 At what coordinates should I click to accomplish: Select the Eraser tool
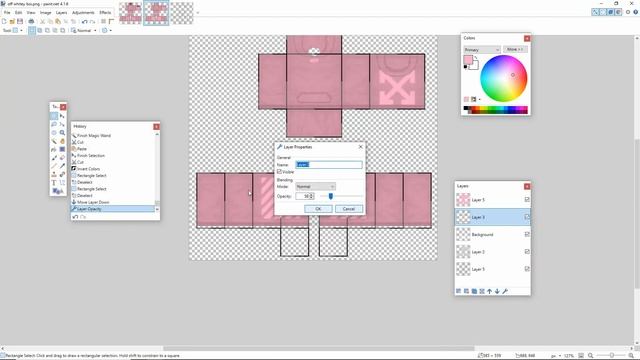pyautogui.click(x=62, y=158)
